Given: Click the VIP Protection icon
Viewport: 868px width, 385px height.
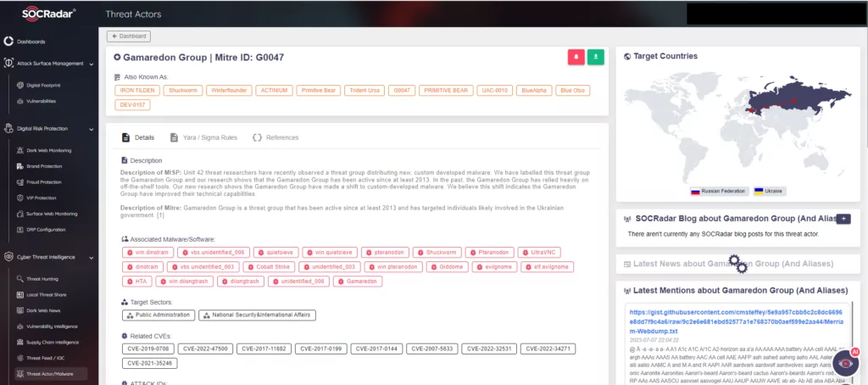Looking at the screenshot, I should (20, 198).
